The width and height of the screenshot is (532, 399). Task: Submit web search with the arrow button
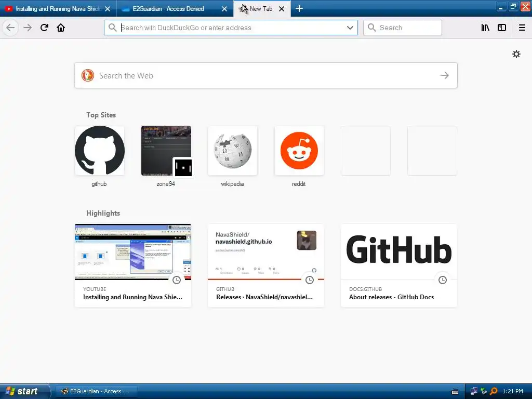(x=445, y=75)
